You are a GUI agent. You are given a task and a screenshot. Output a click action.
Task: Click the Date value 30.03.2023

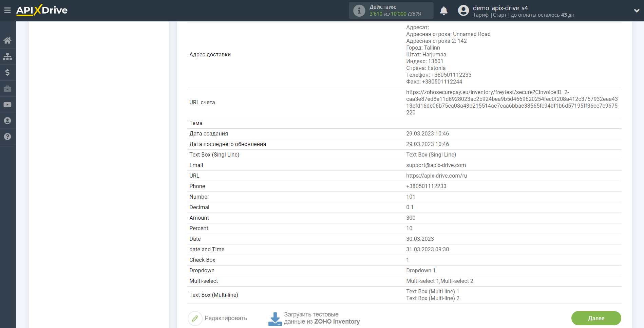click(420, 239)
